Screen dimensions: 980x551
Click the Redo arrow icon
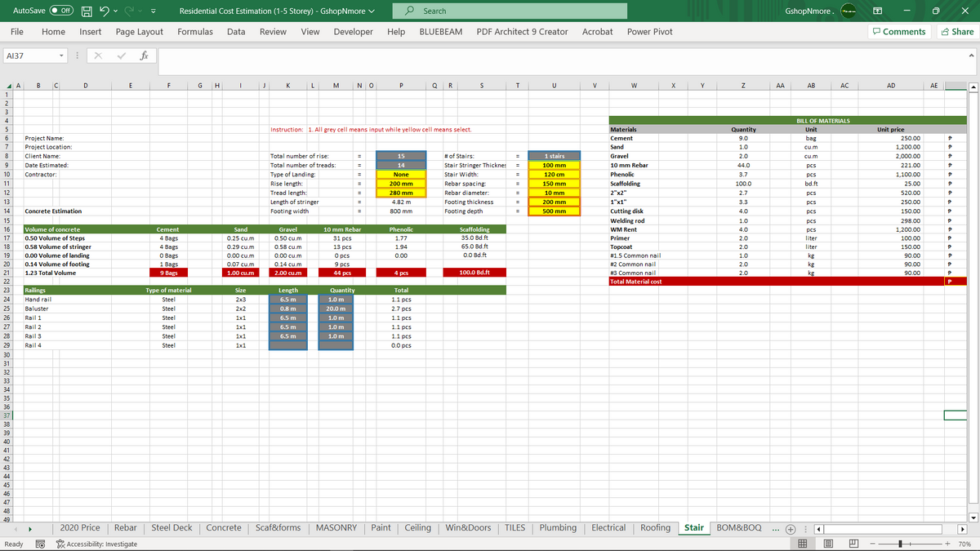pos(130,11)
